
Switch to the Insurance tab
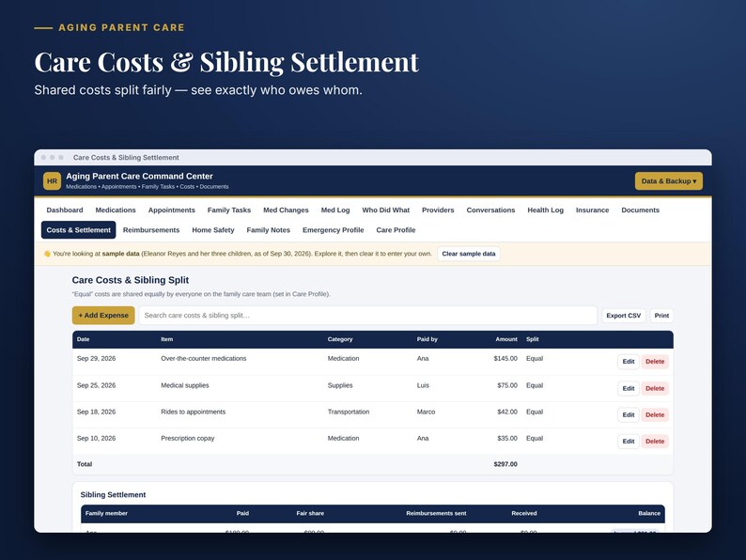pyautogui.click(x=592, y=210)
